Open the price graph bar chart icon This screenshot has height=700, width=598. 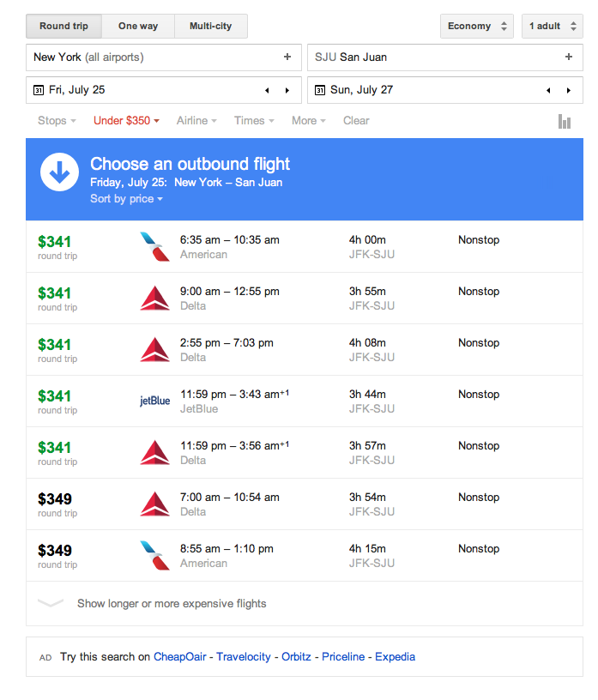564,122
